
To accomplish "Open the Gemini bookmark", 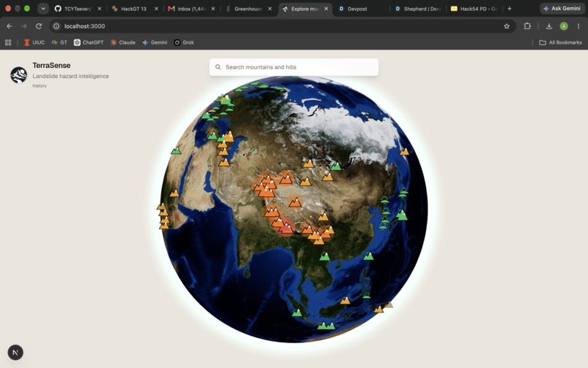I will (x=155, y=42).
